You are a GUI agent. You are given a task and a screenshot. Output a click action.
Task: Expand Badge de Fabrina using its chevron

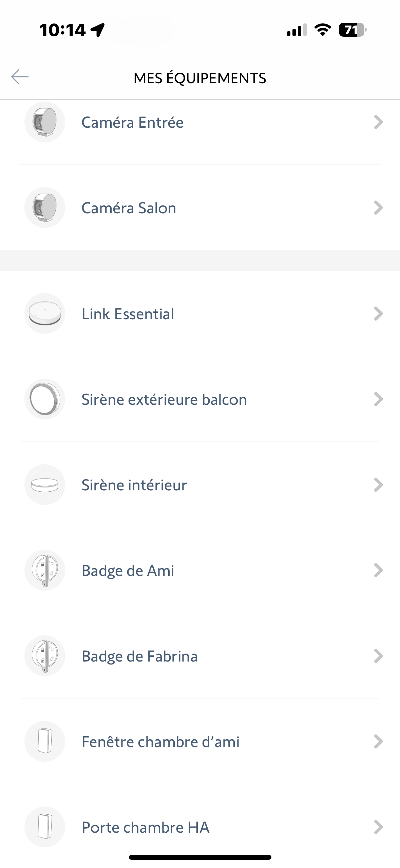coord(378,656)
